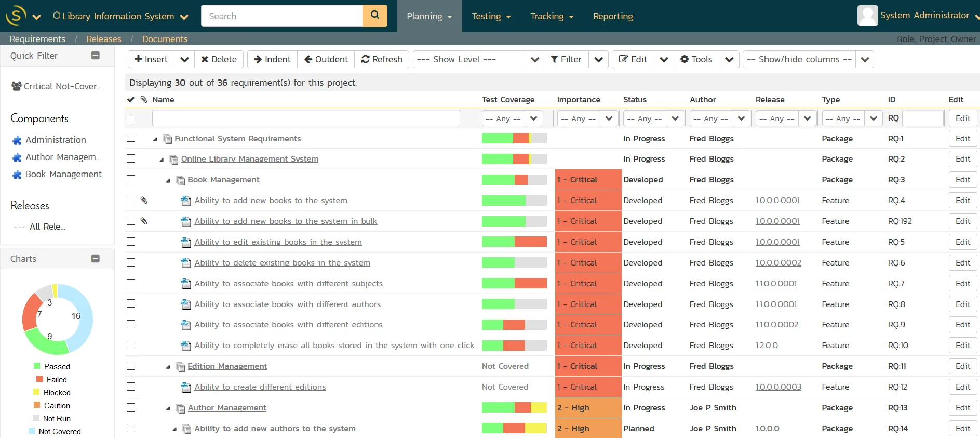This screenshot has width=980, height=438.
Task: Click the Book Management component puzzle icon
Action: 17,175
